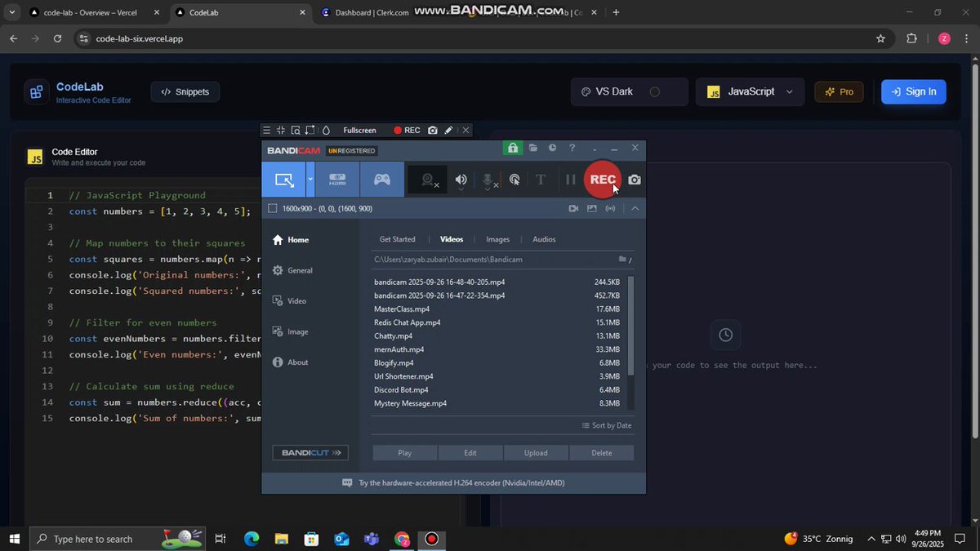The image size is (980, 551).
Task: Select the game recording mode gamepad
Action: 382,180
